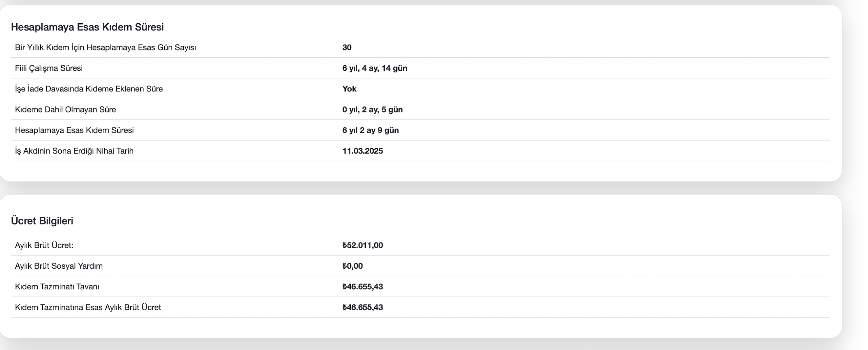
Task: Click the "Kıdem Tazminatına Esas Aylık Brüt Ücret" label
Action: click(88, 307)
